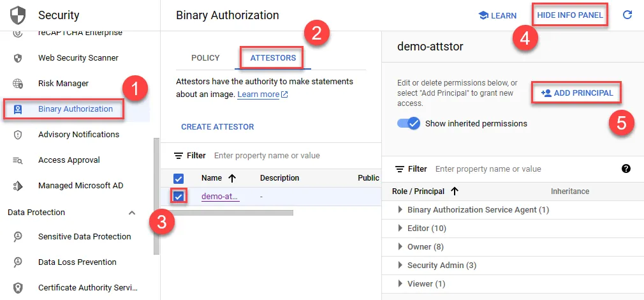The image size is (644, 300).
Task: Click the Risk Manager globe icon
Action: click(x=18, y=84)
